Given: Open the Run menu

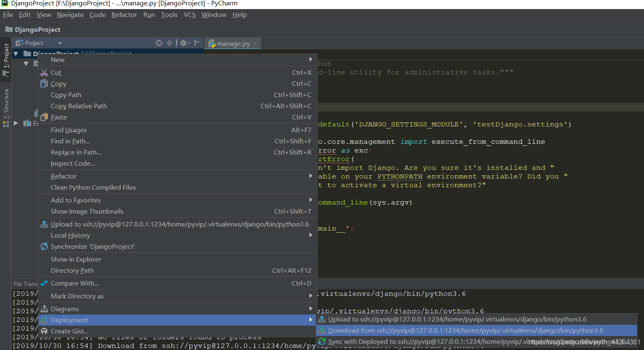Looking at the screenshot, I should (x=149, y=15).
